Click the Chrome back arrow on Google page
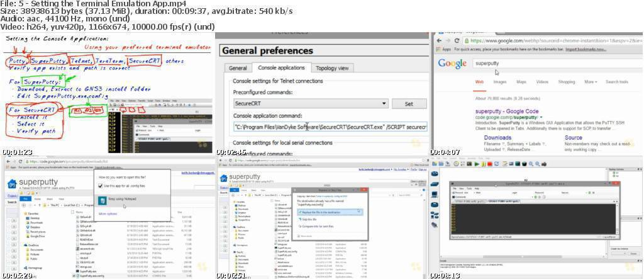The image size is (644, 279). 438,41
